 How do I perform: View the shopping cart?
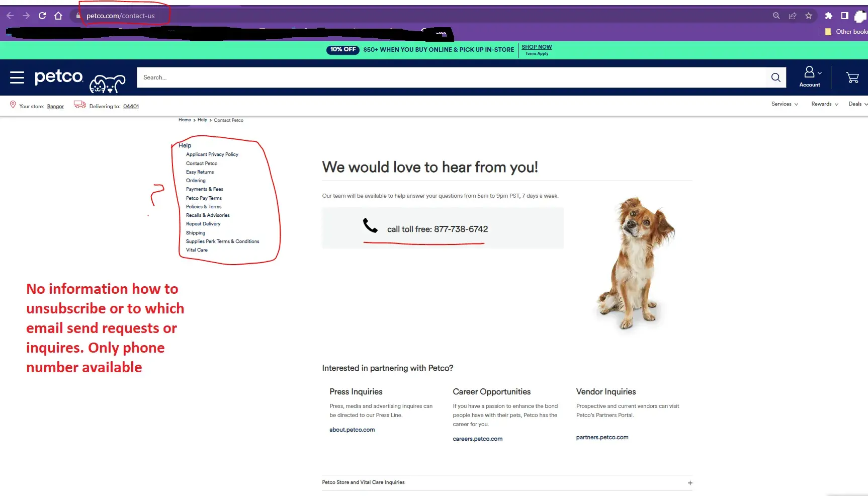[852, 77]
